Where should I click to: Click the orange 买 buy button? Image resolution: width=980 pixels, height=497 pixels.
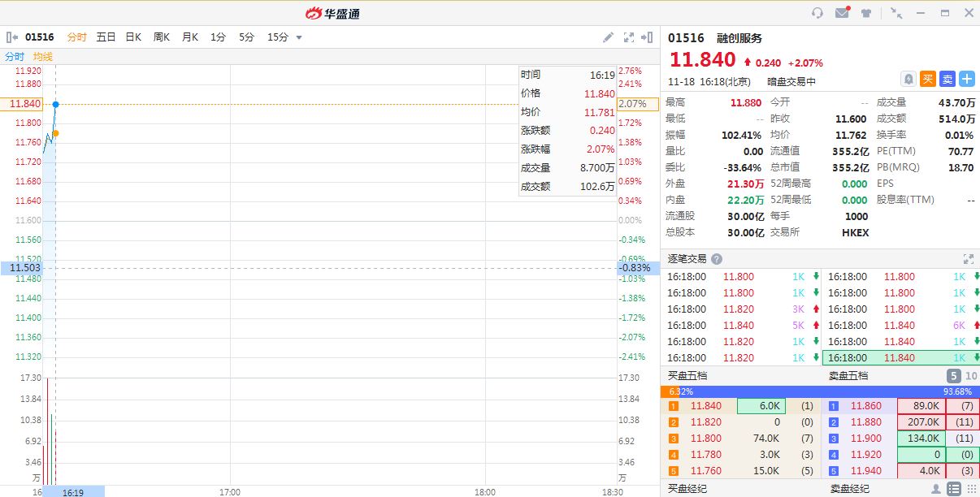(x=928, y=79)
